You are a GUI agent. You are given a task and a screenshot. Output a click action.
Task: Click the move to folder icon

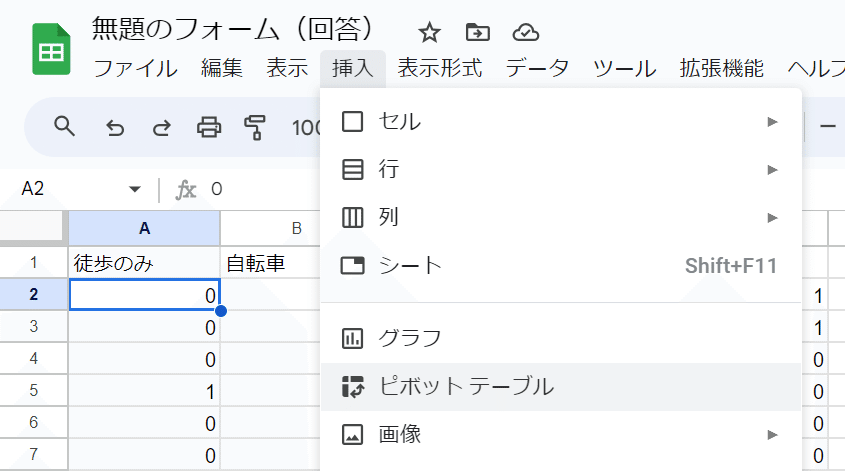click(477, 32)
